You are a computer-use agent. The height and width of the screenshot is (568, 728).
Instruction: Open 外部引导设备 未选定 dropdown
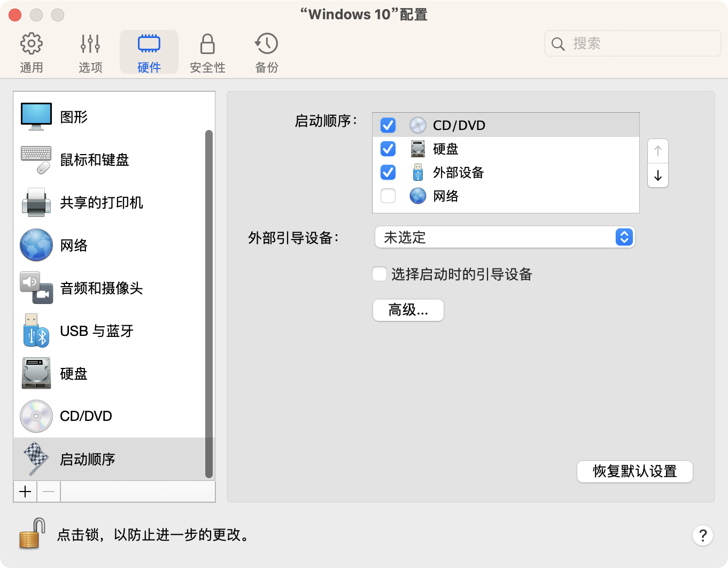(505, 237)
